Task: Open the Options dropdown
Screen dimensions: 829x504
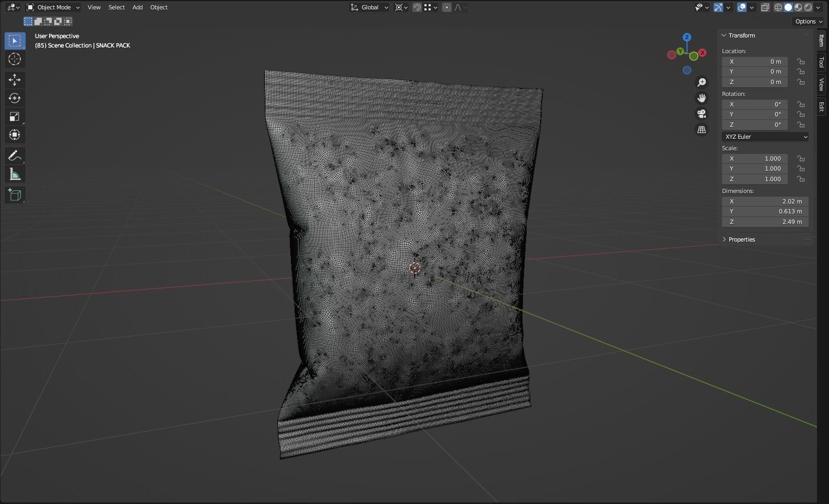Action: [x=808, y=21]
